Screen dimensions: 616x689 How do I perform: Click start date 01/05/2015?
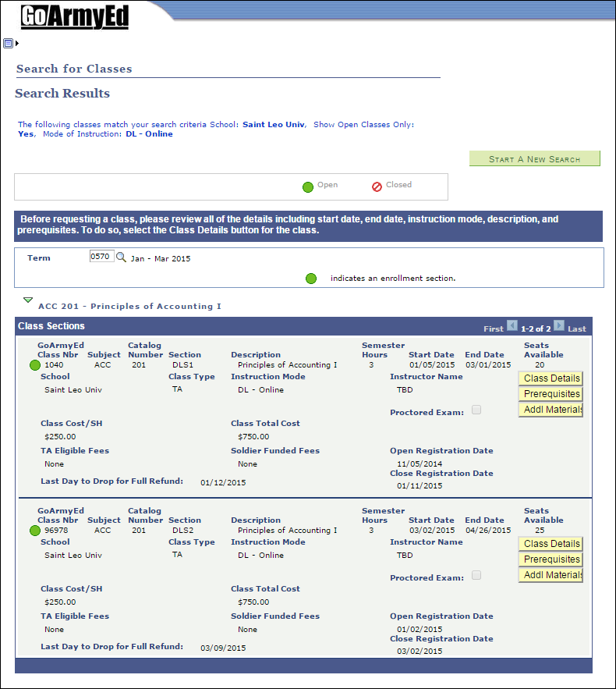pos(432,365)
